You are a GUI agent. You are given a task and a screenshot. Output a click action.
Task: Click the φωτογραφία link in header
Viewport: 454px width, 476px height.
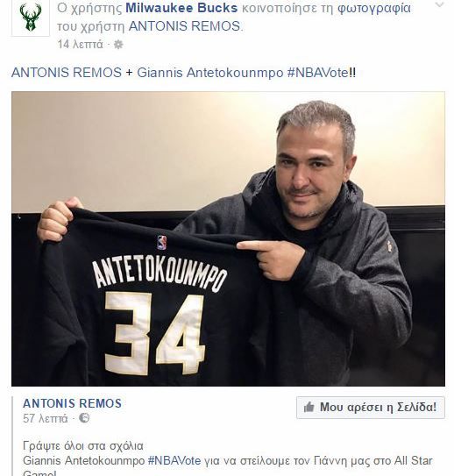374,9
